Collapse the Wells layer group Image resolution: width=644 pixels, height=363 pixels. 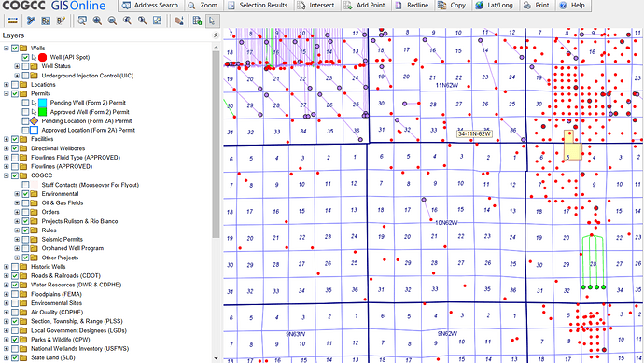[x=7, y=48]
